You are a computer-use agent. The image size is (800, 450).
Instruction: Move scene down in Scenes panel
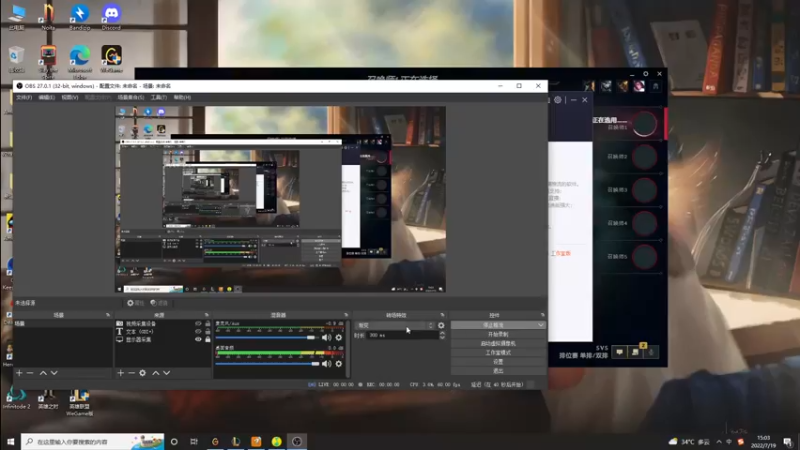coord(54,373)
